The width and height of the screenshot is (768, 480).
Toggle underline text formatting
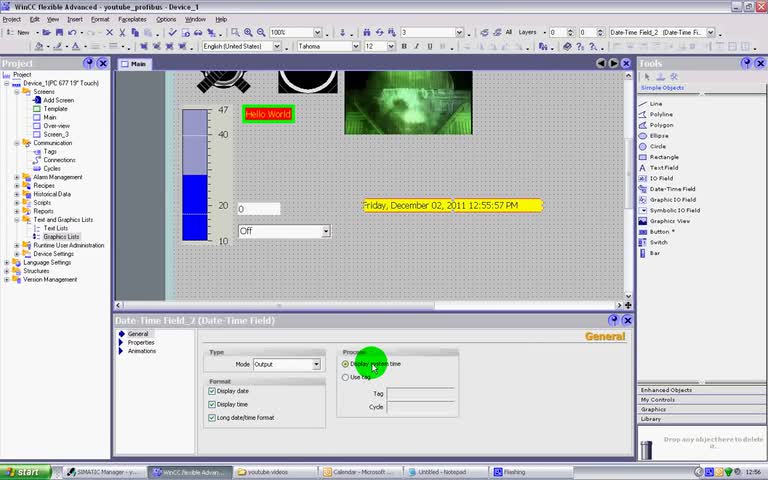coord(430,46)
